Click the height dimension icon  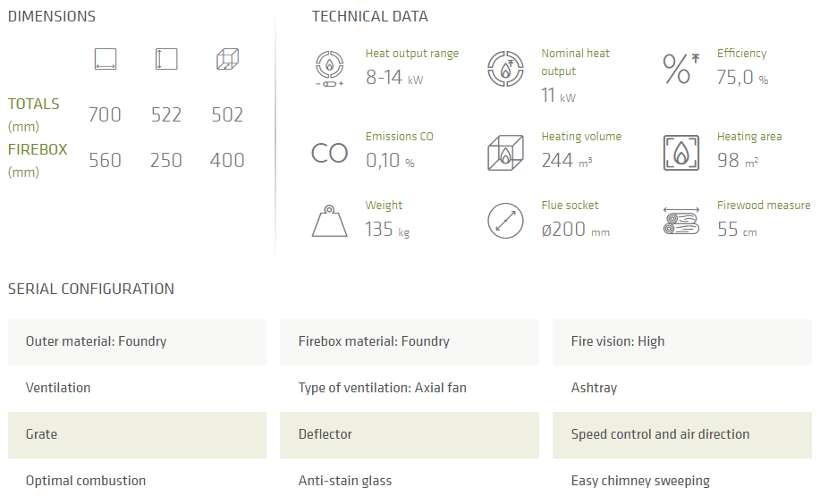(166, 60)
